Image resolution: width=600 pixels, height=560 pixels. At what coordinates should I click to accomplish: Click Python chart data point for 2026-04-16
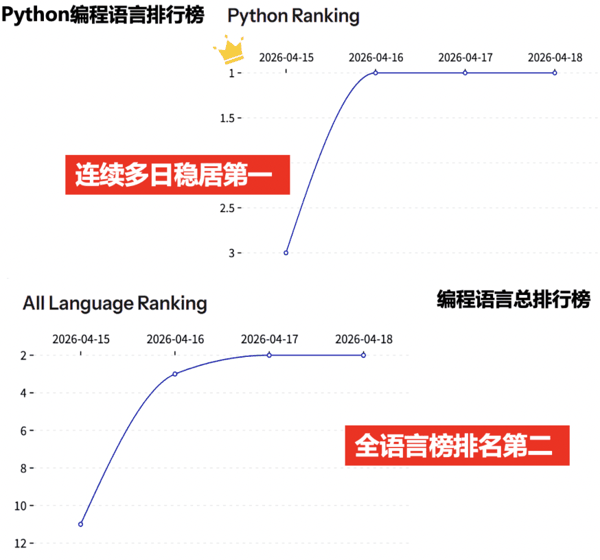point(375,73)
